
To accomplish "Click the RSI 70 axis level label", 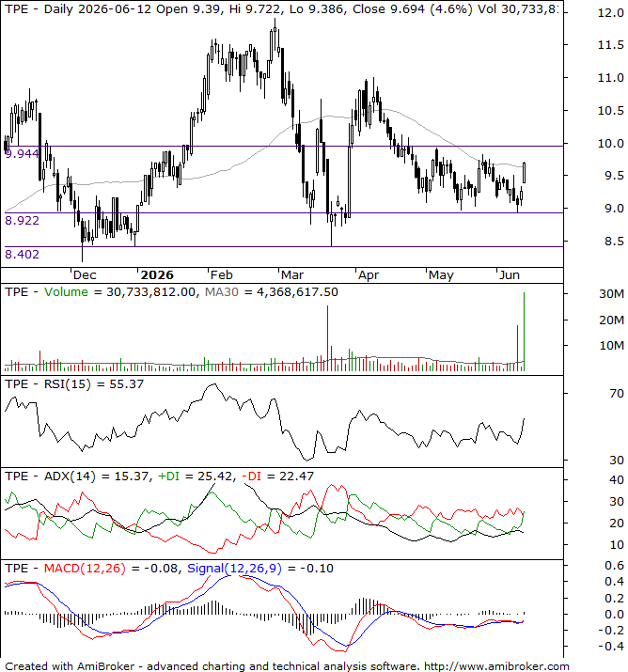I will click(x=617, y=394).
